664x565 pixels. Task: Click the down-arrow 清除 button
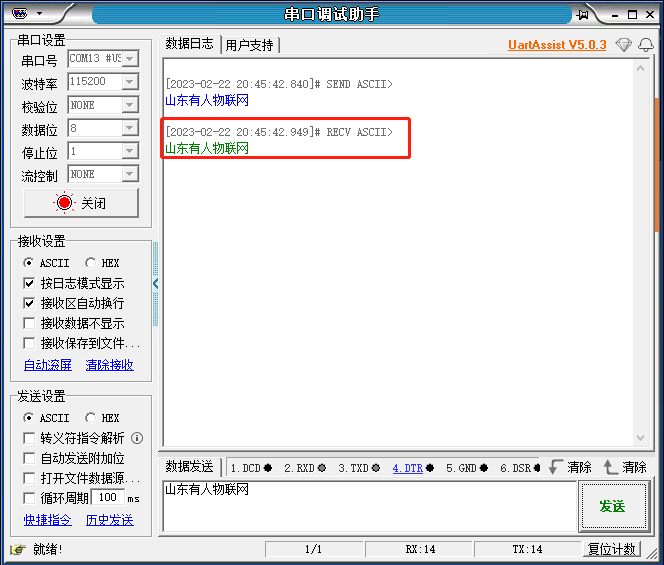[x=570, y=467]
